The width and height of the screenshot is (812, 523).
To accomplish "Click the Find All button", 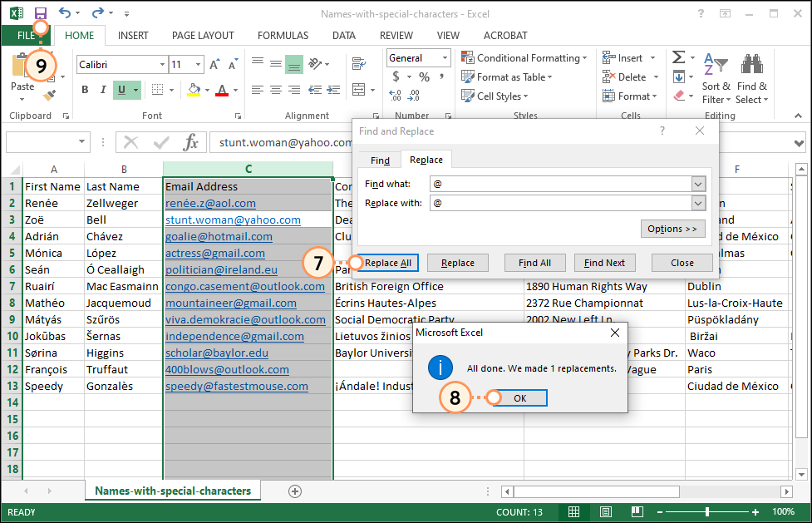I will click(534, 263).
